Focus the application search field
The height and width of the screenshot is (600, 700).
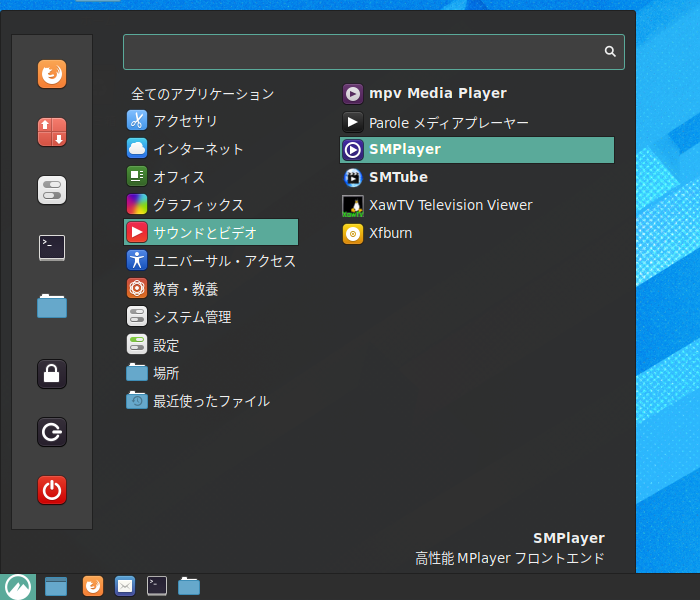point(374,52)
